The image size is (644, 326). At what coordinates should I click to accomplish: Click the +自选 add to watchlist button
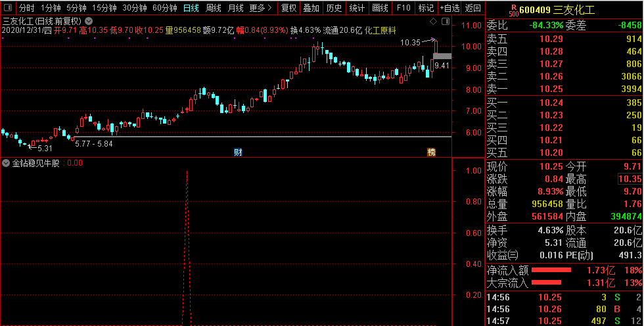pyautogui.click(x=449, y=8)
